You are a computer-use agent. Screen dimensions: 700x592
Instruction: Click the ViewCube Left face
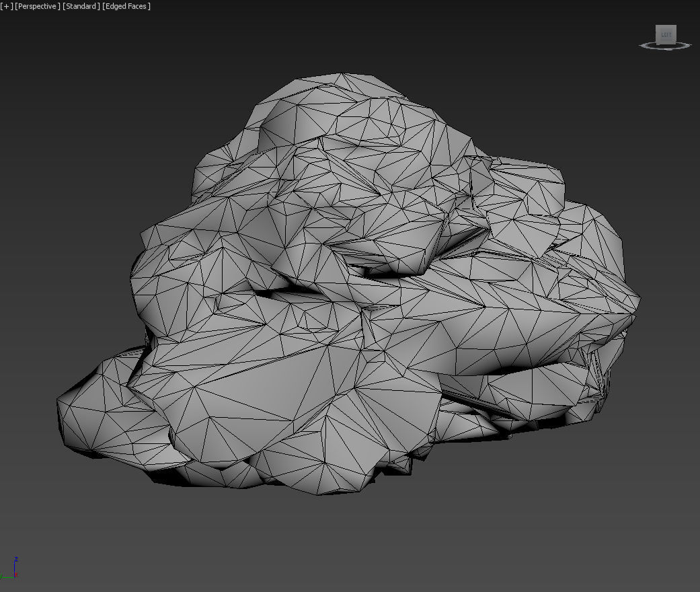point(666,34)
